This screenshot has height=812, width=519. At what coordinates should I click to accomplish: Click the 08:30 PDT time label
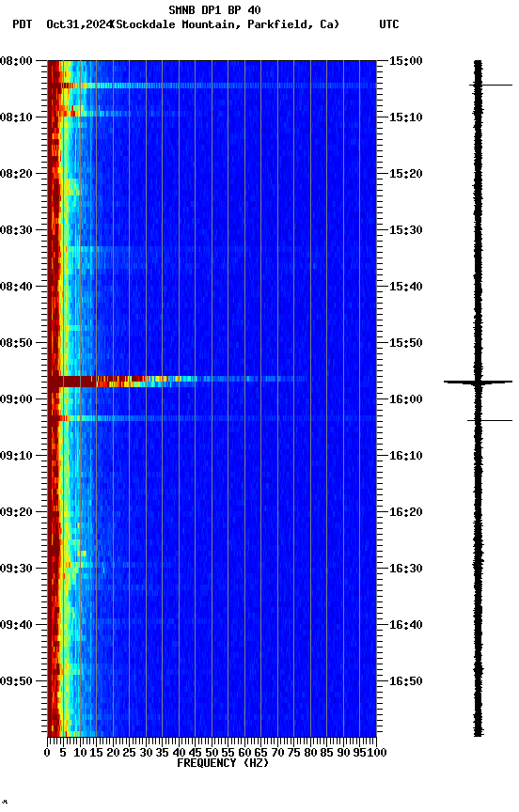pos(16,230)
